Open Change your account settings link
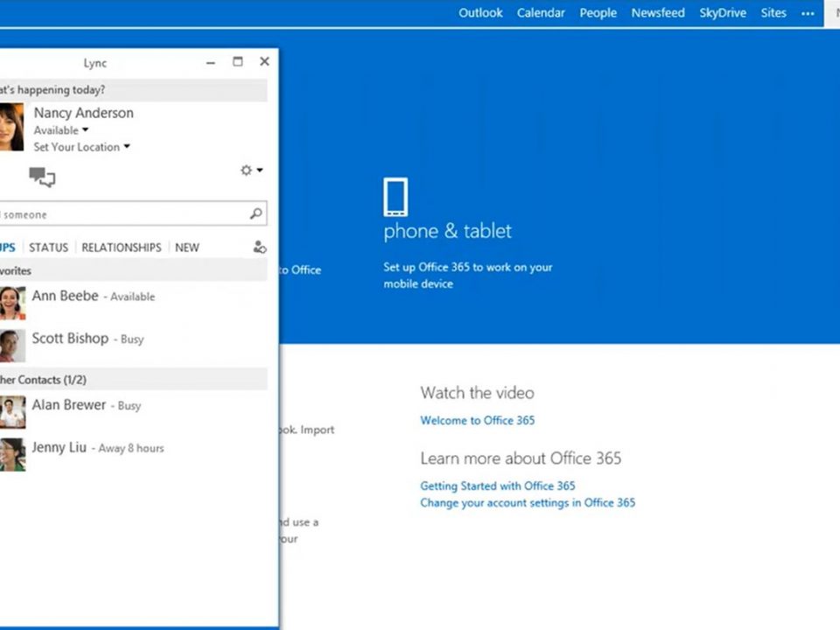 [x=528, y=503]
